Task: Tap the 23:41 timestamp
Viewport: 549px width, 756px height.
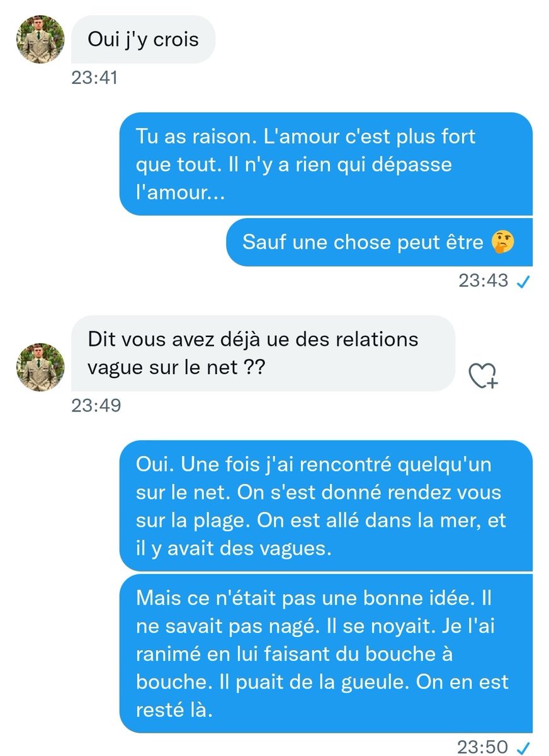Action: click(x=94, y=77)
